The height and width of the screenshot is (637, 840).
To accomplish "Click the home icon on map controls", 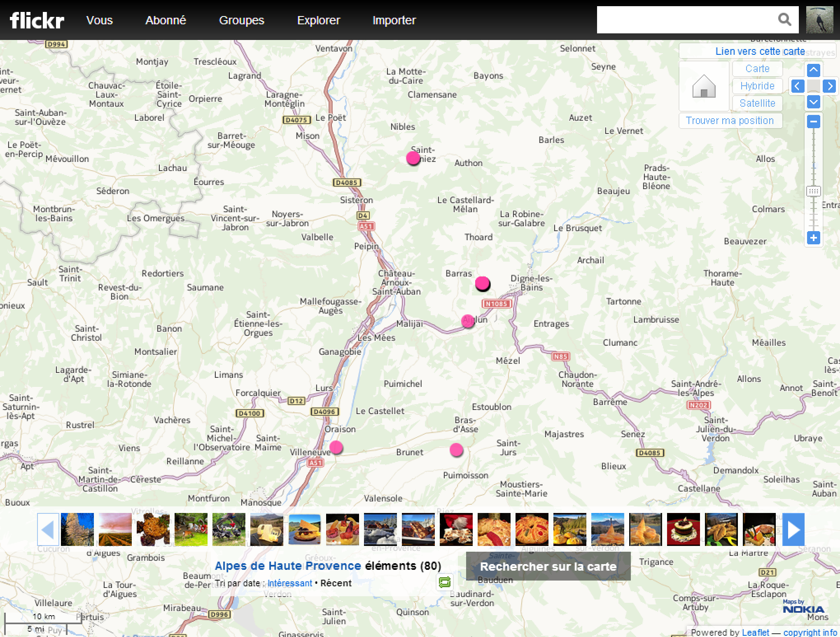I will (x=704, y=87).
